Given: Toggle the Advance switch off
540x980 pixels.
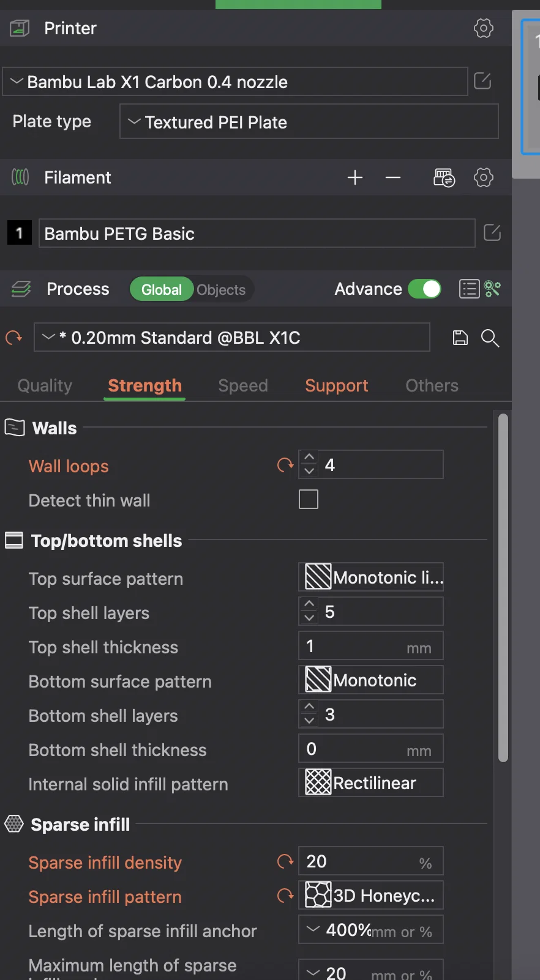Looking at the screenshot, I should click(x=424, y=289).
